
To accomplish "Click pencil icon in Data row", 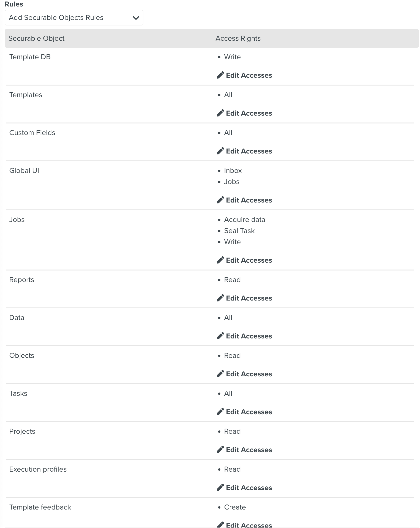I will (220, 336).
